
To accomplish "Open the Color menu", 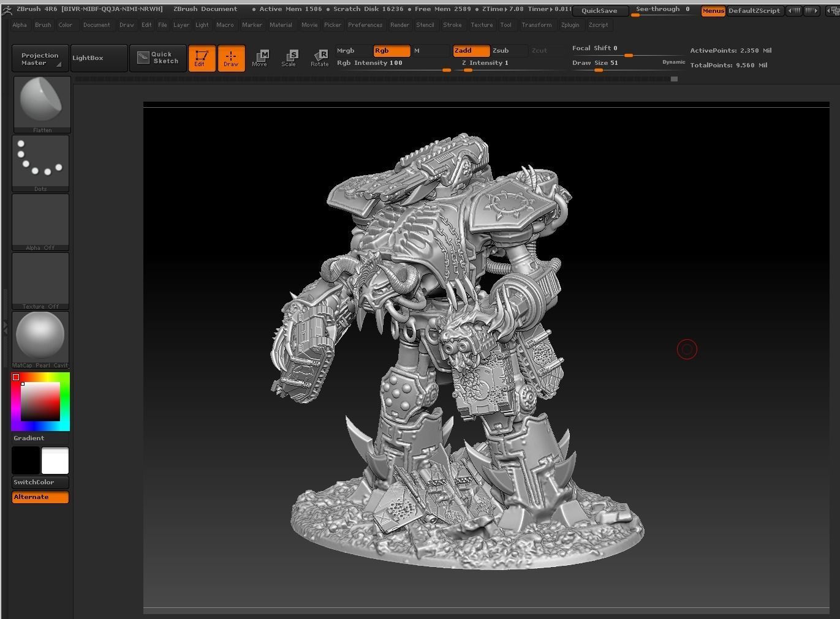I will click(x=66, y=25).
